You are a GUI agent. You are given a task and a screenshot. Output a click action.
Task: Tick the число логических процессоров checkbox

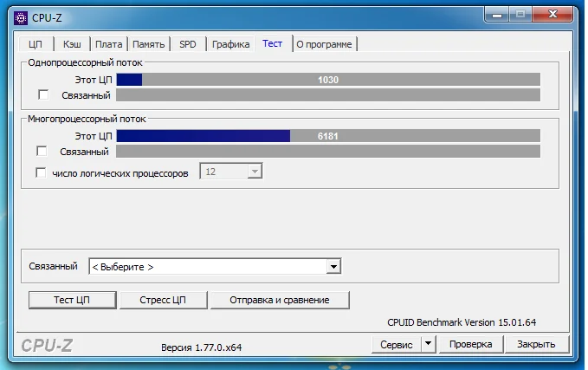pos(41,172)
